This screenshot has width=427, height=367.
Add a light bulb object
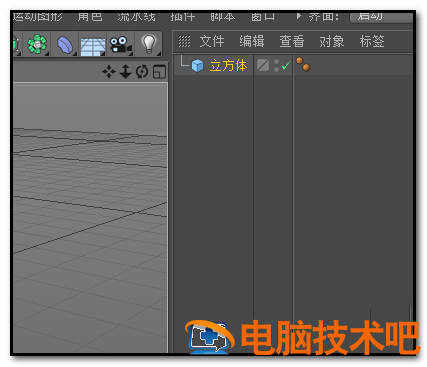click(x=149, y=44)
